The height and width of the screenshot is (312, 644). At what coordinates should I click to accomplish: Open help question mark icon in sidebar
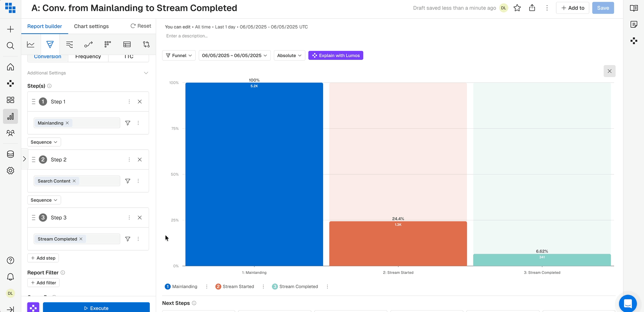10,260
